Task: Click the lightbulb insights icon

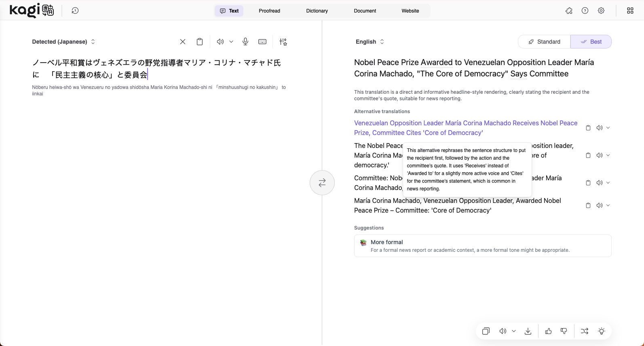Action: pyautogui.click(x=602, y=331)
